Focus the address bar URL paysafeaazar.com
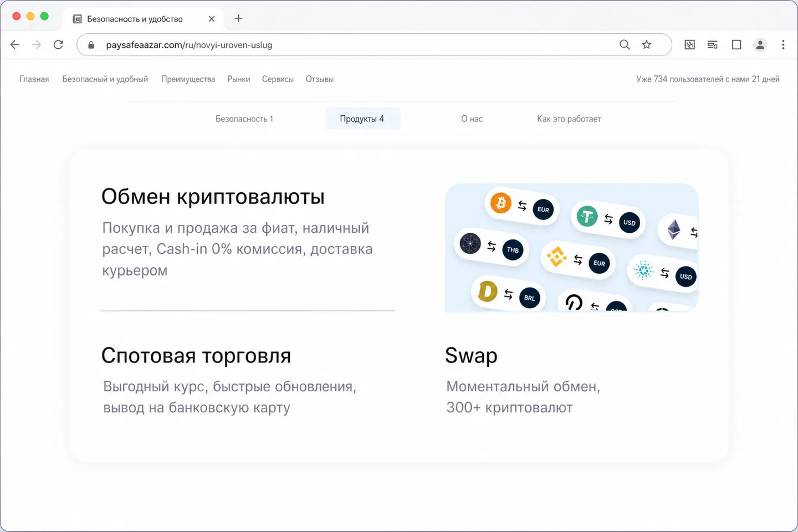 (x=189, y=45)
